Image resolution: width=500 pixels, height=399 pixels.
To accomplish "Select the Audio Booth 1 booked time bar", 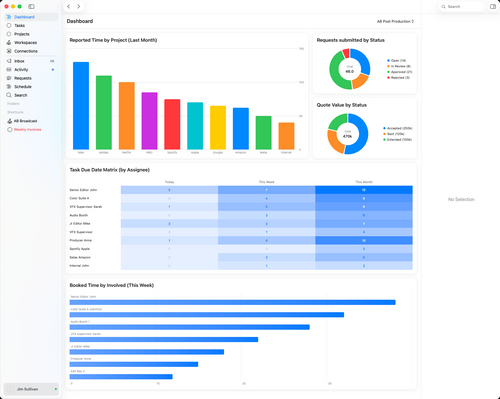I will click(x=190, y=327).
